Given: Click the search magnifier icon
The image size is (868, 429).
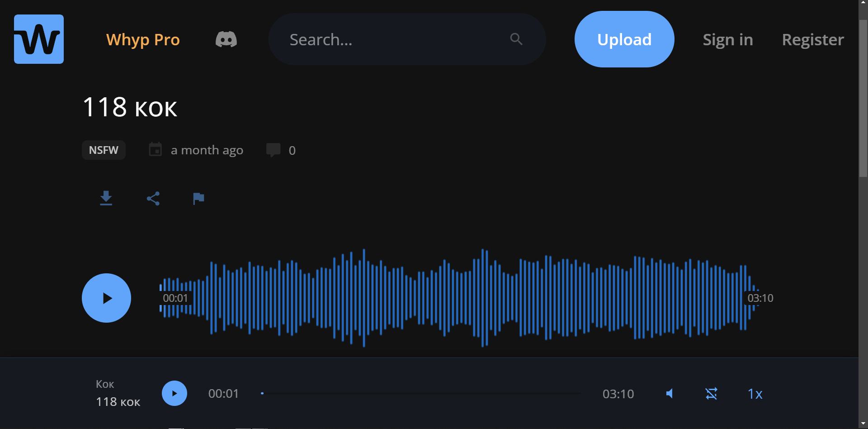Looking at the screenshot, I should [516, 39].
